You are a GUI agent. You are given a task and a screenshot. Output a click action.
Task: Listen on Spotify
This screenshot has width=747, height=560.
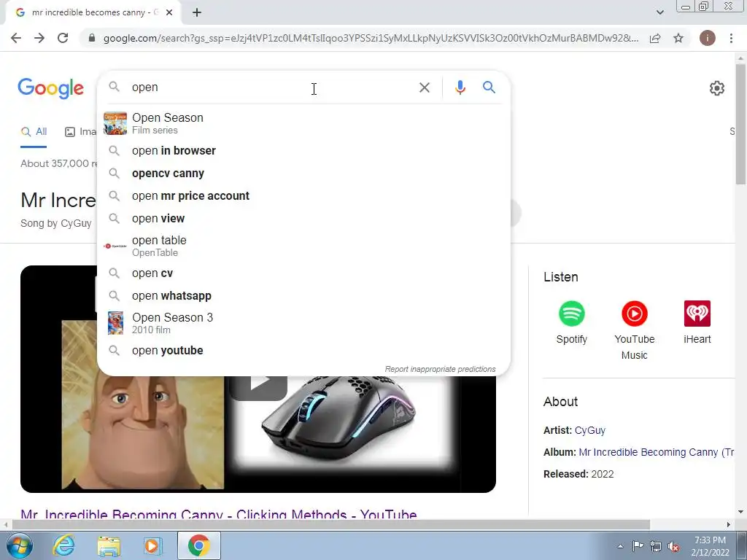(571, 323)
